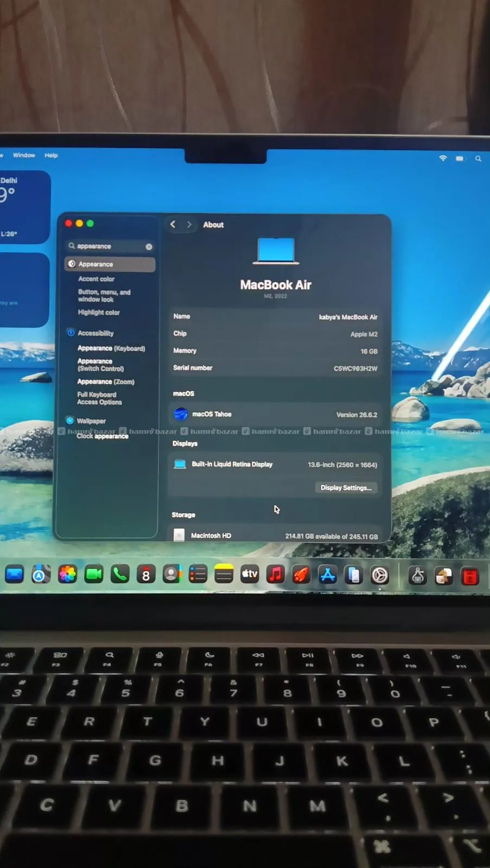Open the Window menu
This screenshot has width=490, height=868.
coord(24,155)
